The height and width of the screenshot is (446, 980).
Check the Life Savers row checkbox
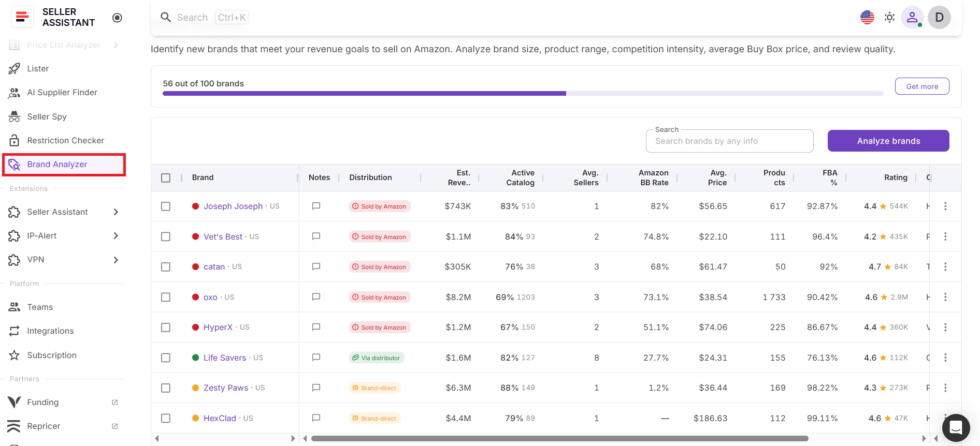coord(166,358)
